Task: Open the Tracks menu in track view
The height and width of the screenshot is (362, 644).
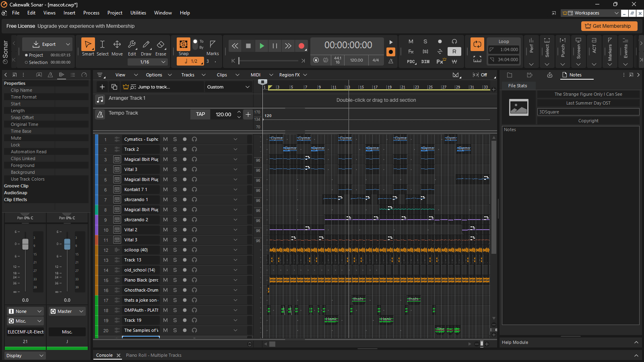Action: (188, 75)
